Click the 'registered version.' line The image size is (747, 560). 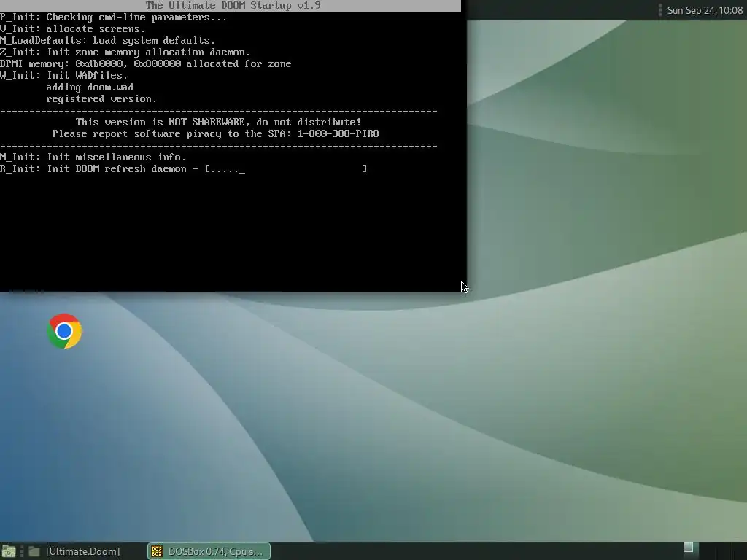[x=101, y=98]
